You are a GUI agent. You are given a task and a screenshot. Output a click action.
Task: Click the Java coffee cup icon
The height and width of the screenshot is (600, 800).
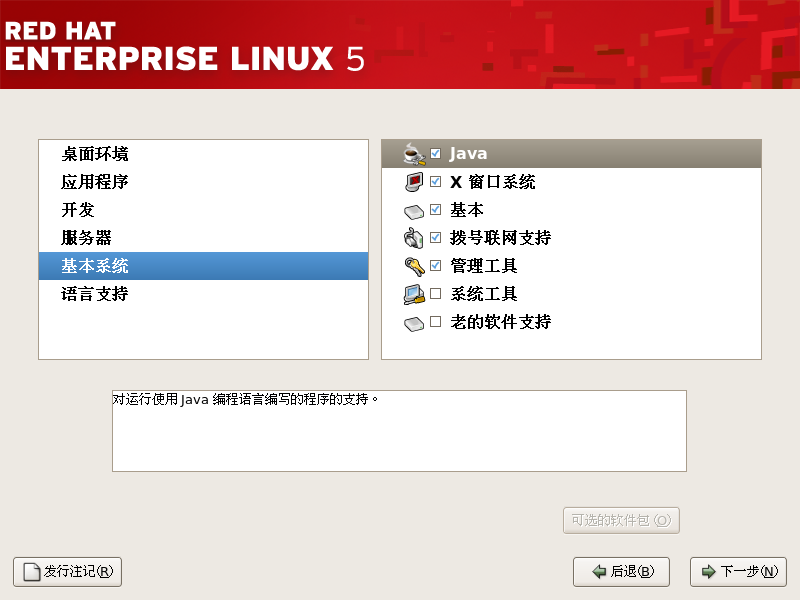click(414, 154)
